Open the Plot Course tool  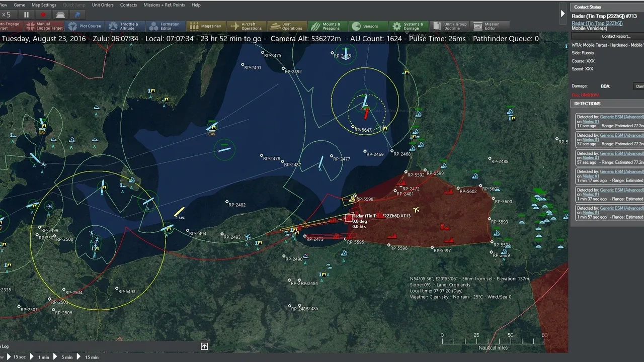(x=85, y=26)
